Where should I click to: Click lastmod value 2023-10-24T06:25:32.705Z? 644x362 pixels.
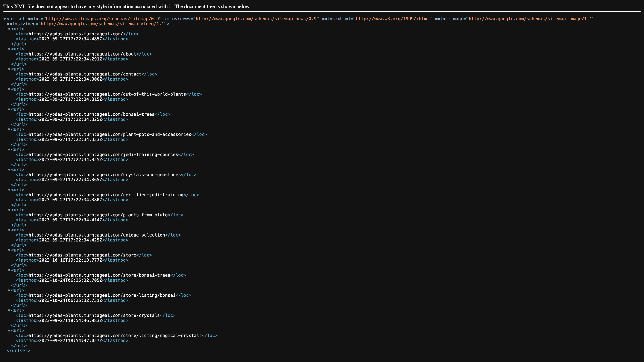point(70,280)
